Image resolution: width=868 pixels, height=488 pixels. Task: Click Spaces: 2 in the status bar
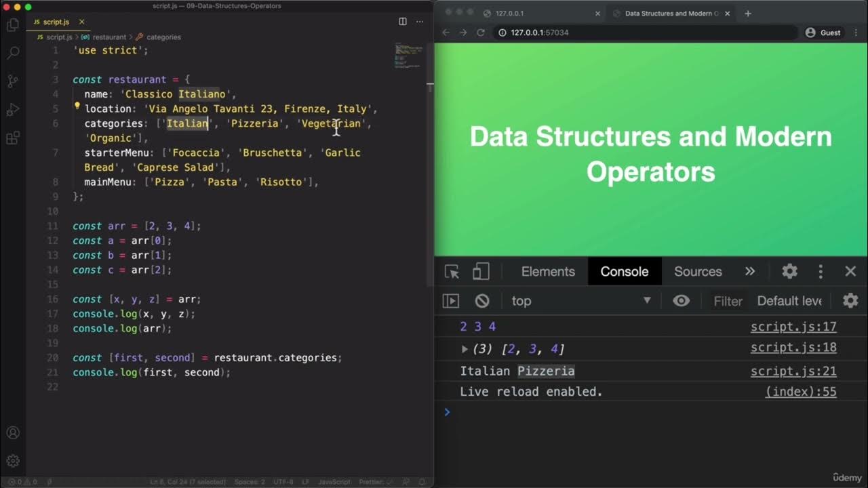[x=250, y=482]
